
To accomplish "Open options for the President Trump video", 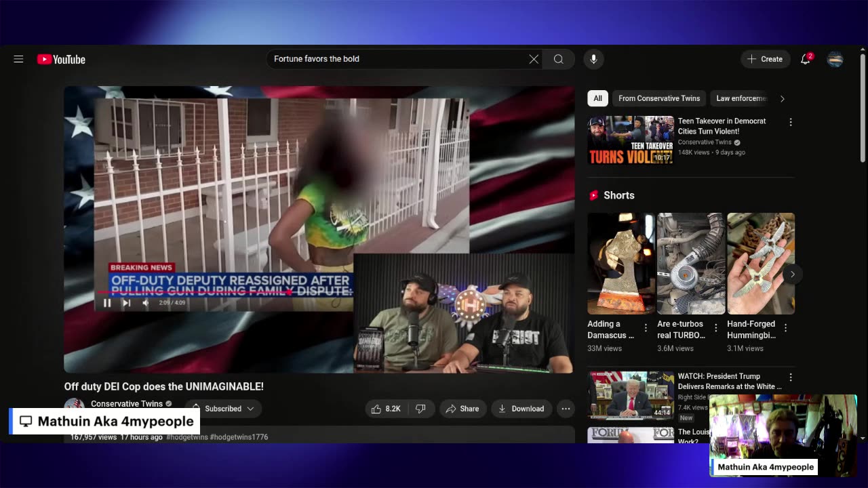I will 790,377.
